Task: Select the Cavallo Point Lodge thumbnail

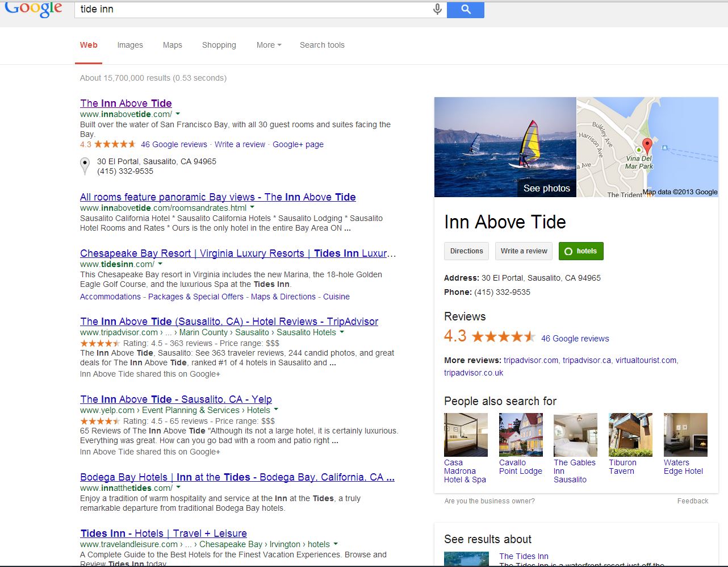Action: pyautogui.click(x=521, y=435)
